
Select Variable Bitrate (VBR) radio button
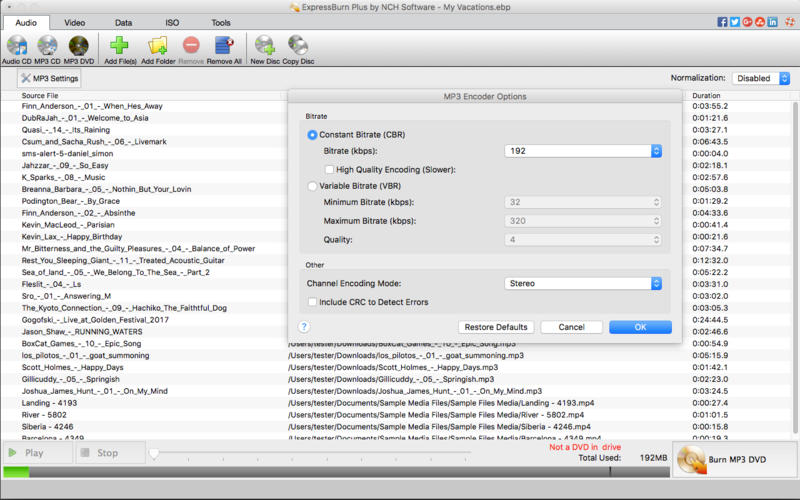click(312, 186)
